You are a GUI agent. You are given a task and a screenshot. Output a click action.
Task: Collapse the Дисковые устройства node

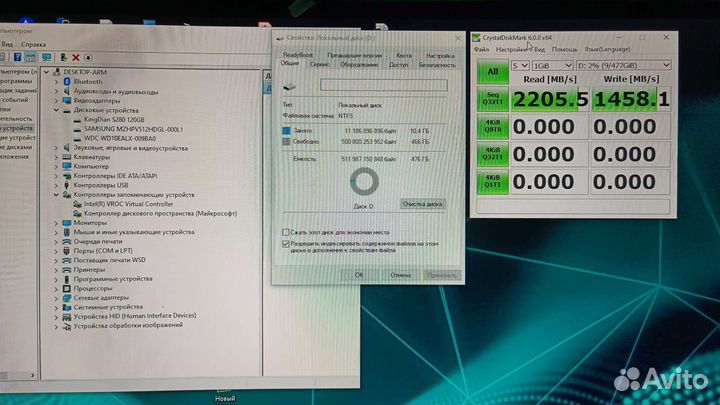56,110
